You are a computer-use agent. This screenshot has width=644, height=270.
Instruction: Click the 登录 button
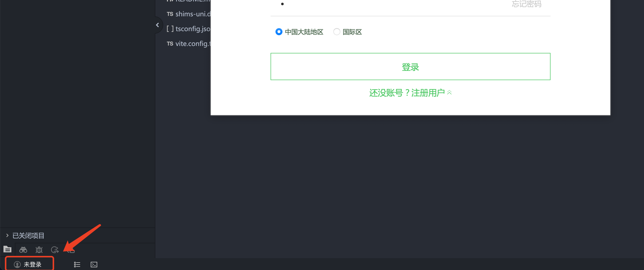coord(410,67)
